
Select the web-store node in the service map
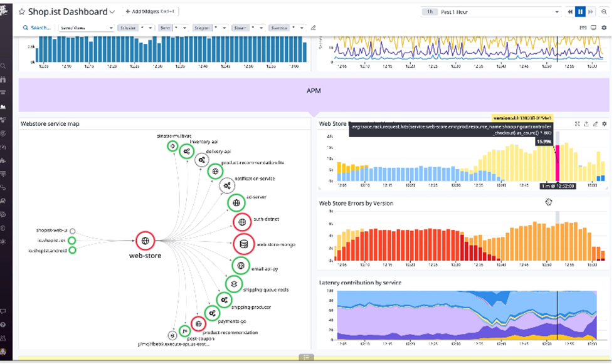point(146,241)
